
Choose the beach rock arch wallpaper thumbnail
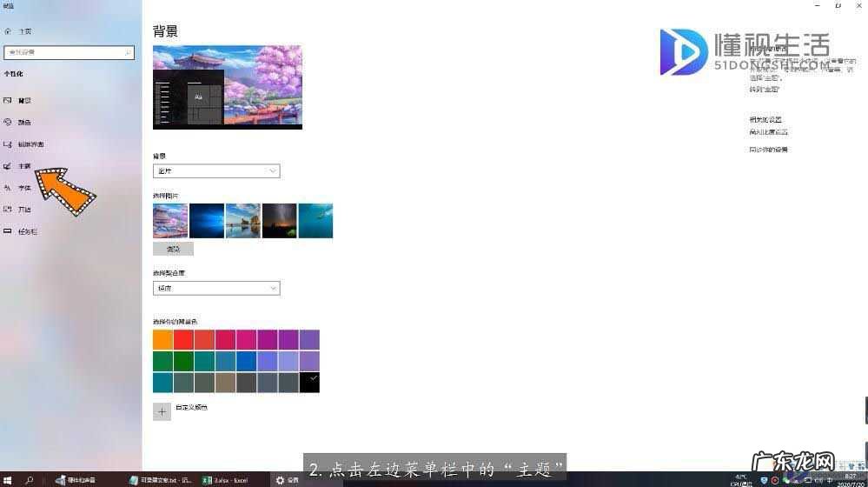click(x=243, y=221)
